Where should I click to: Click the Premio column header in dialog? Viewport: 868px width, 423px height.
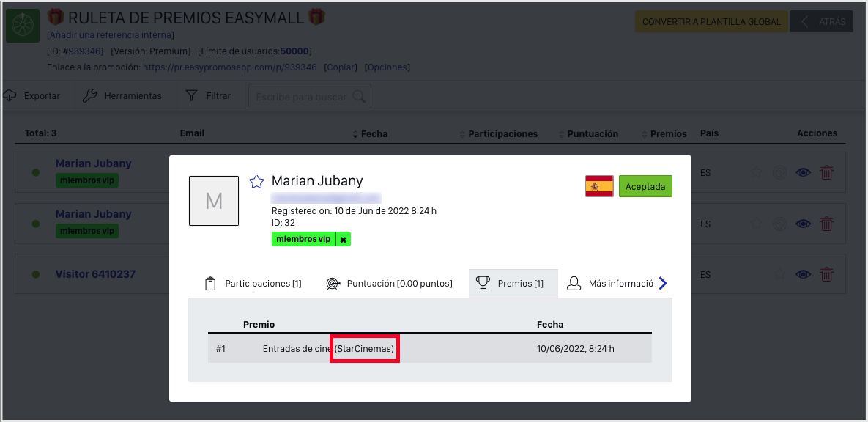pyautogui.click(x=259, y=324)
